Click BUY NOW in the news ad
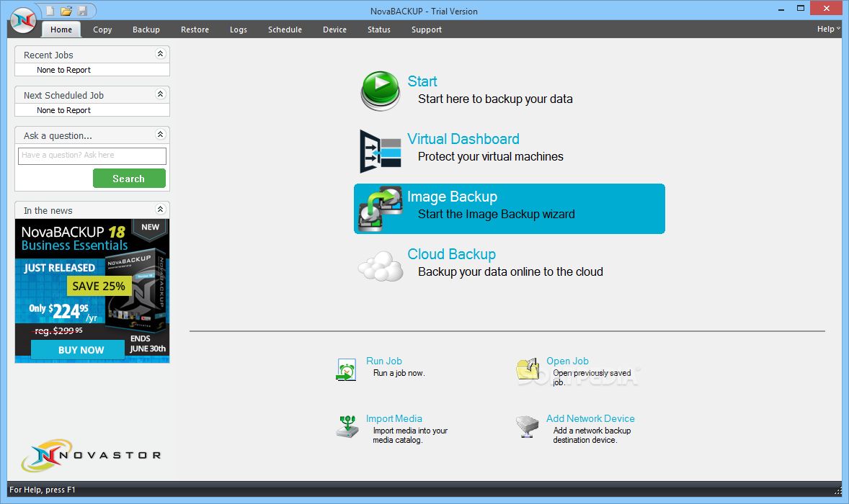This screenshot has width=849, height=504. point(77,350)
